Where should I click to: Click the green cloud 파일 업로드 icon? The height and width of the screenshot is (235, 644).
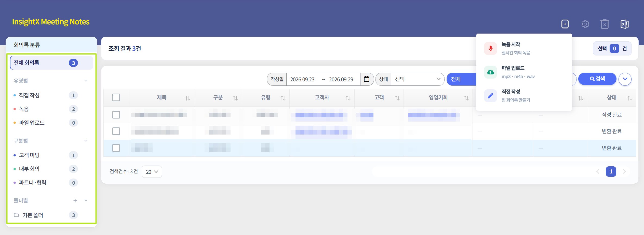point(490,72)
